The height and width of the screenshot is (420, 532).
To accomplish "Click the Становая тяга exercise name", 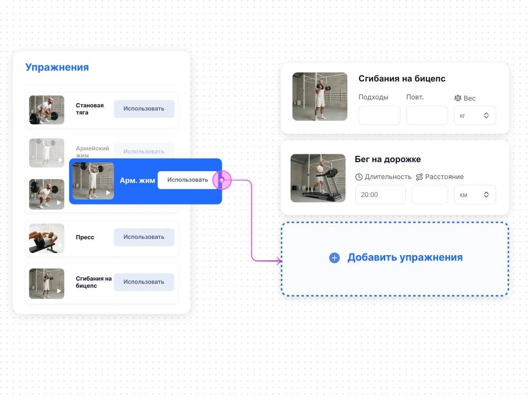I will coord(90,109).
